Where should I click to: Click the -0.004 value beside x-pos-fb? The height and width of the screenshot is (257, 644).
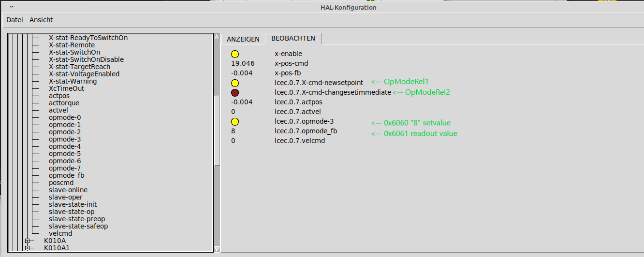[242, 73]
